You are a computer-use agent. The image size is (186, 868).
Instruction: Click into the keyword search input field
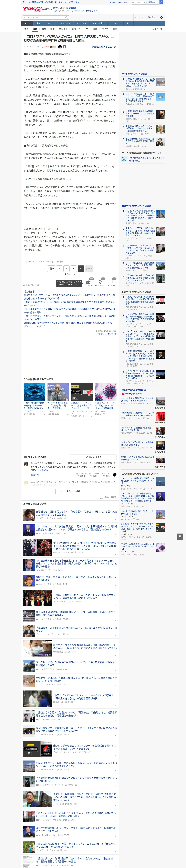[44, 17]
